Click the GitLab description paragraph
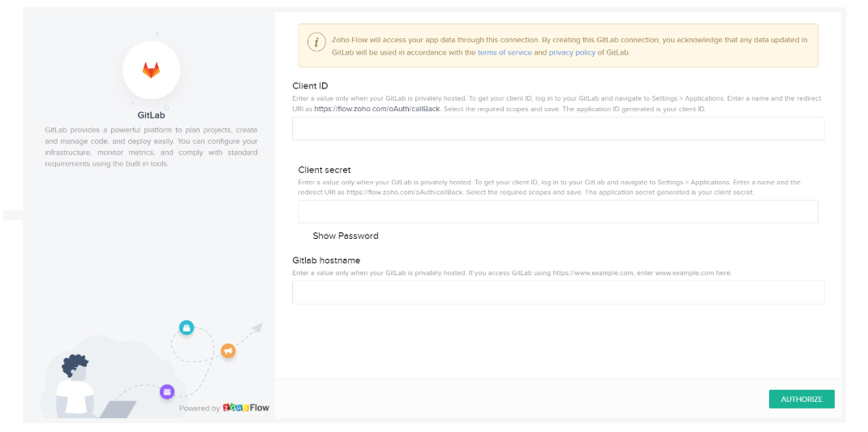This screenshot has width=868, height=432. coord(151,147)
